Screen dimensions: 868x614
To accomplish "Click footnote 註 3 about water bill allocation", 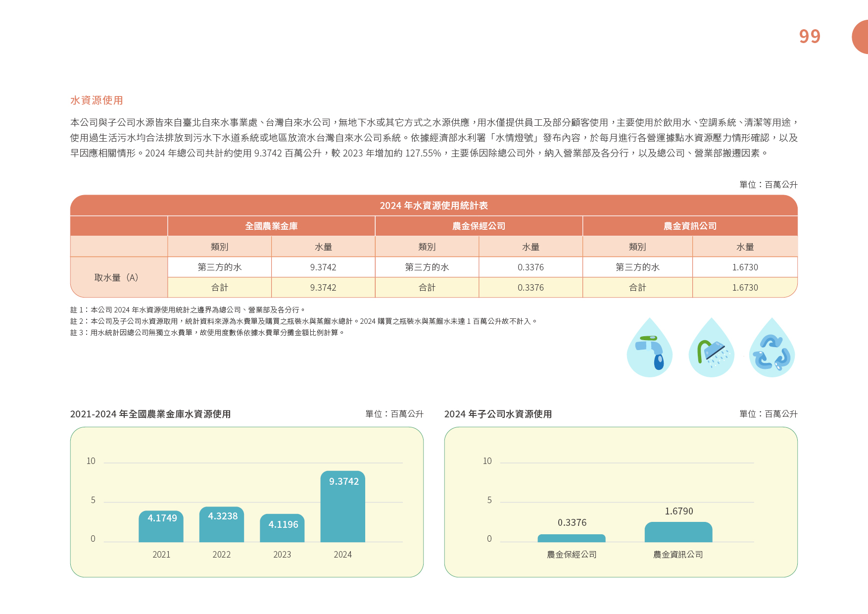I will click(x=207, y=333).
